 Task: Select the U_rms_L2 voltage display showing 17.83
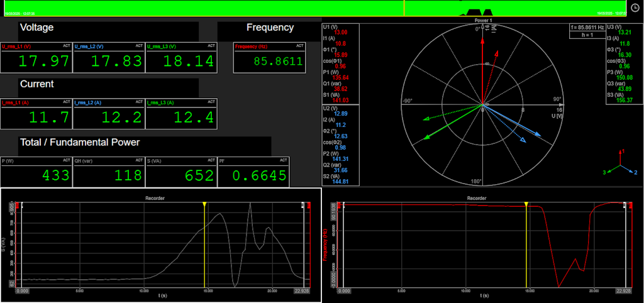point(109,57)
